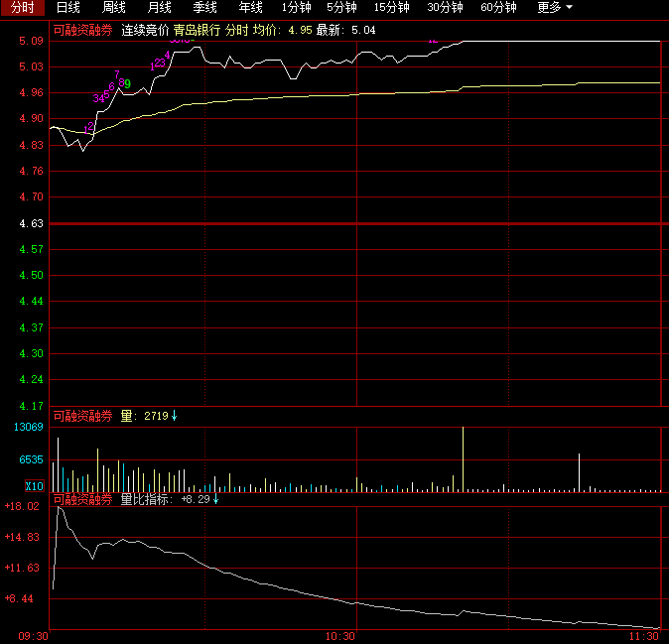Click down arrow beside 量比指标 +8.29
669x644 pixels.
click(x=215, y=499)
